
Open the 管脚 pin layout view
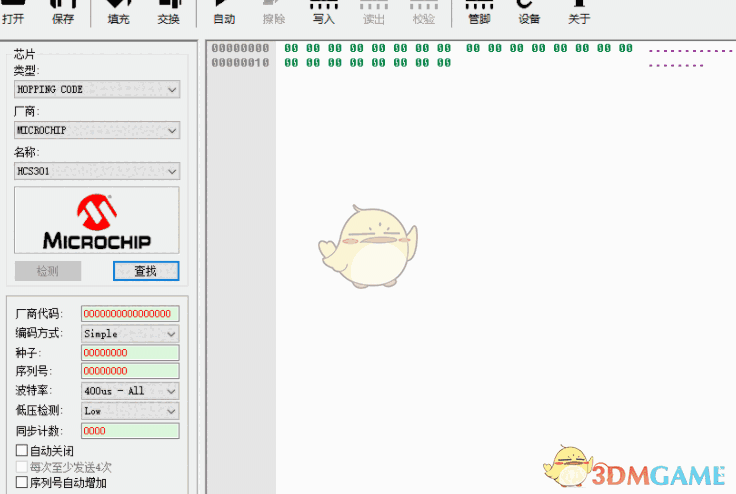click(479, 12)
